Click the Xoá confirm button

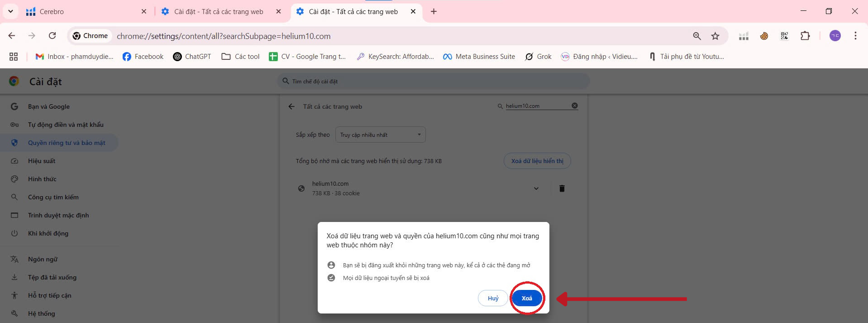[x=527, y=298]
